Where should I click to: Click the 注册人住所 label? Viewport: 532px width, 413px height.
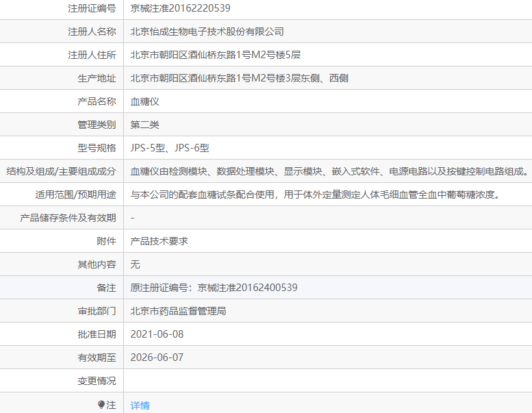click(x=92, y=55)
